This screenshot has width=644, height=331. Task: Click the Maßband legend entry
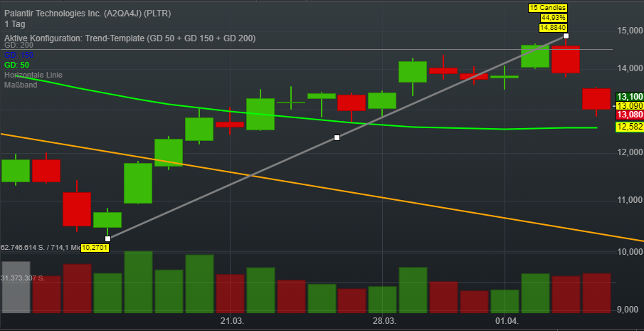[x=21, y=85]
